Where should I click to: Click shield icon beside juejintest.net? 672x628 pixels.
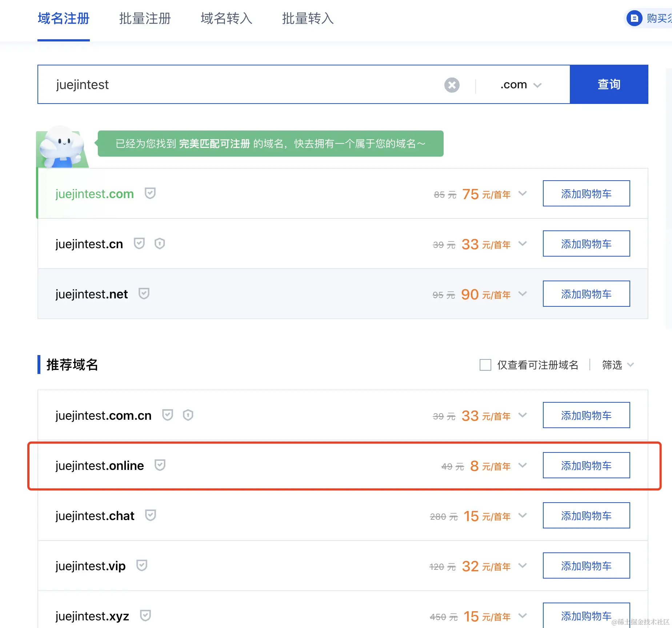(x=144, y=294)
